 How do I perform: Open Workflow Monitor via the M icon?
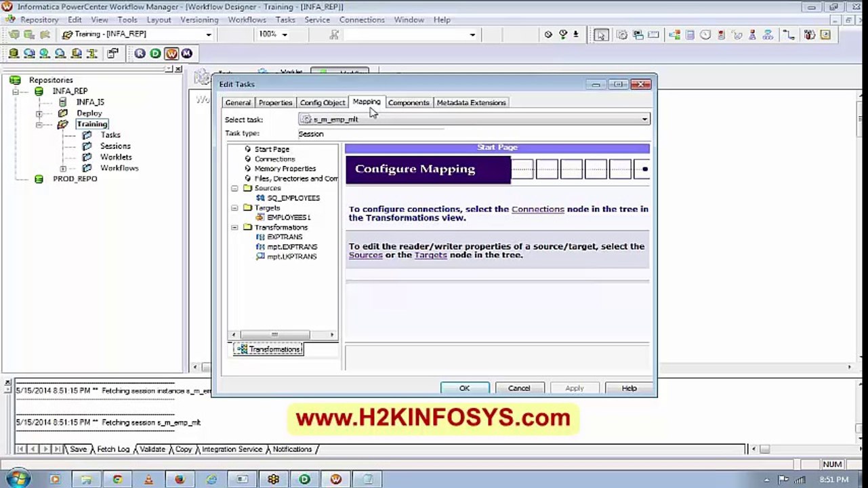[186, 54]
